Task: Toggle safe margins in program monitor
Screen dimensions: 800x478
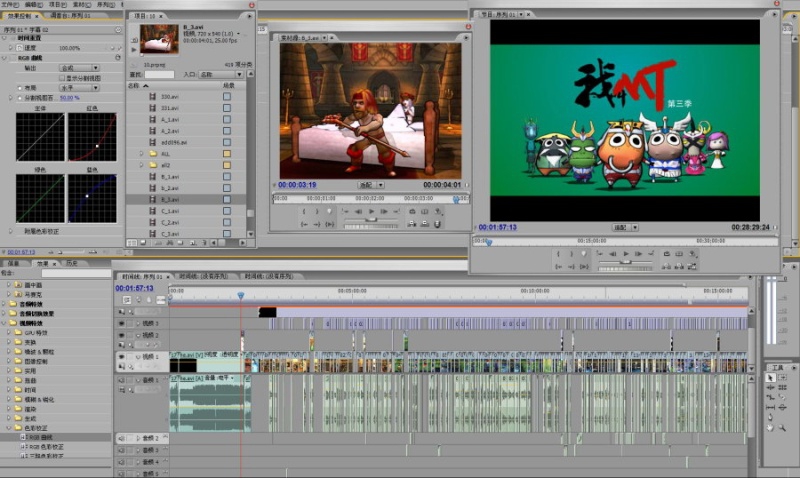Action: pos(679,254)
